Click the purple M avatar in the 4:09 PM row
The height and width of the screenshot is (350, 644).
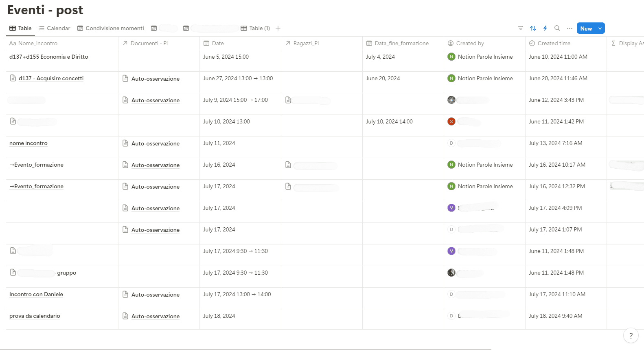[451, 208]
